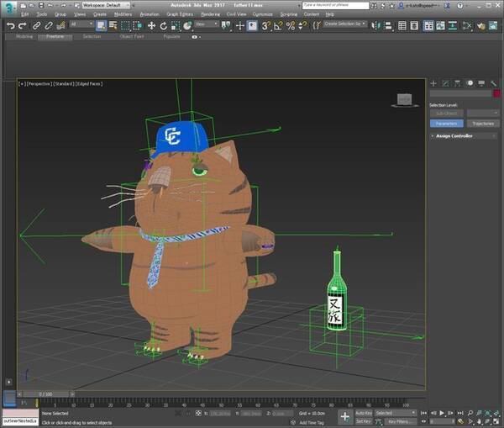Click the Undo arrow in main toolbar

click(10, 26)
